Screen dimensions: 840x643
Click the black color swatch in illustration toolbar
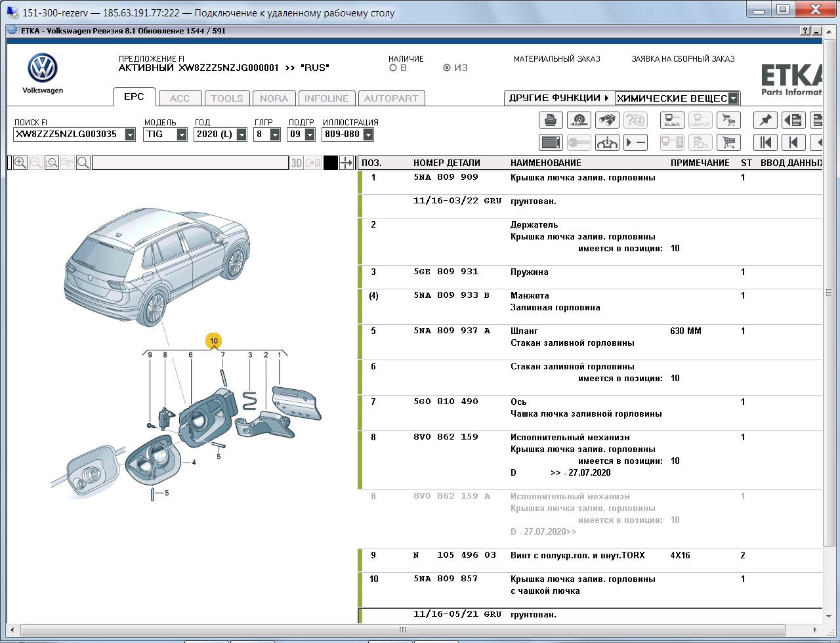click(x=331, y=163)
